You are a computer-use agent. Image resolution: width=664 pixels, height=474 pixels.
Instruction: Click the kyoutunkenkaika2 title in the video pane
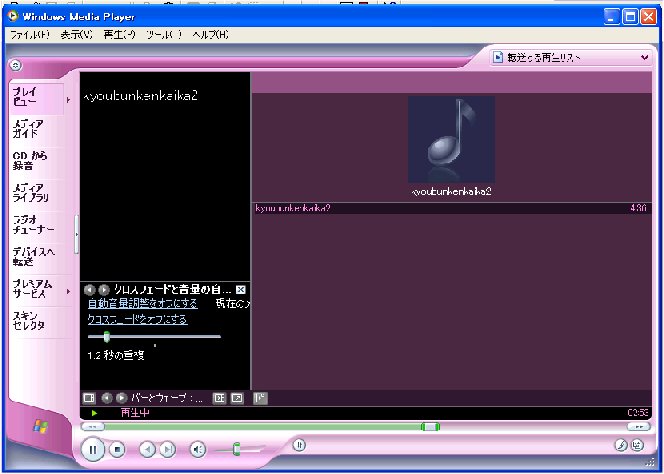141,96
